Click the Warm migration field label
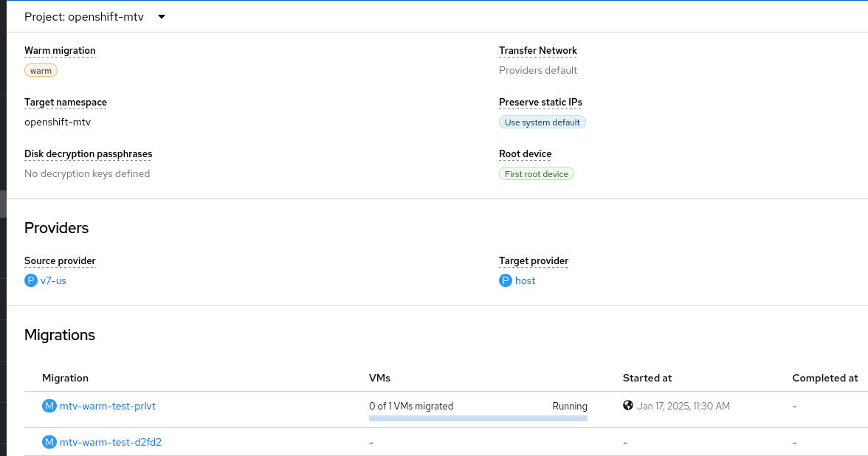 [60, 51]
